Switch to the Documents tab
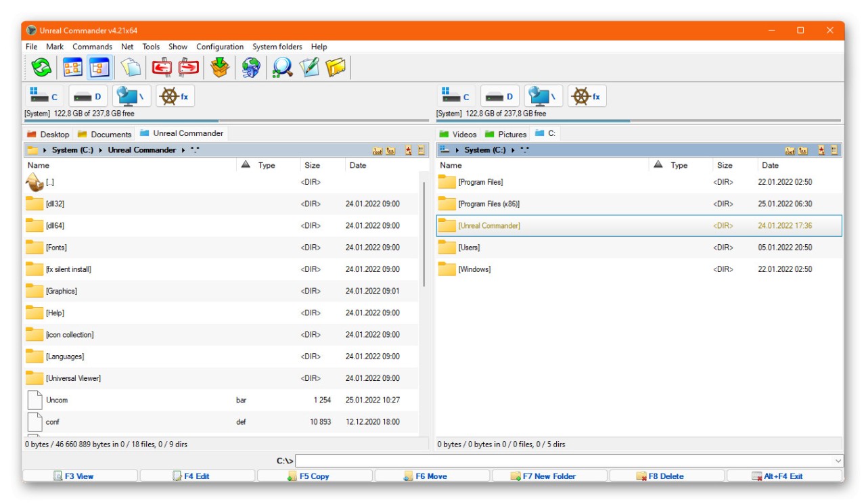 coord(105,134)
